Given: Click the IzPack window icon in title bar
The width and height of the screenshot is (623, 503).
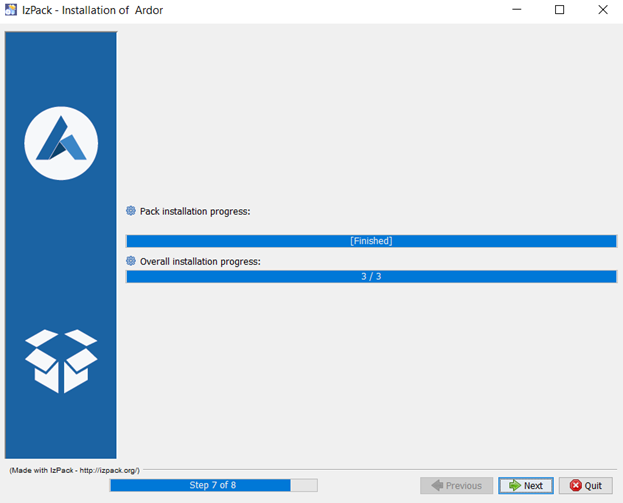Looking at the screenshot, I should tap(11, 10).
